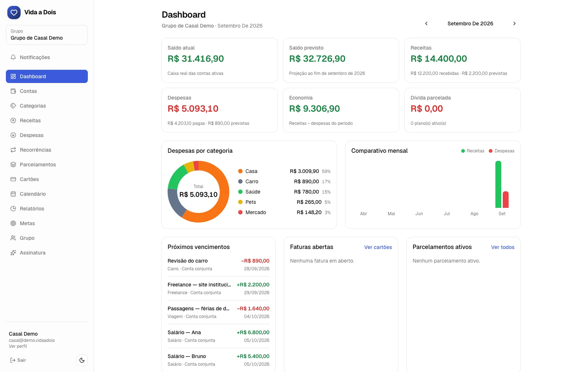Click the Ver cartões link
Image resolution: width=588 pixels, height=372 pixels.
378,247
